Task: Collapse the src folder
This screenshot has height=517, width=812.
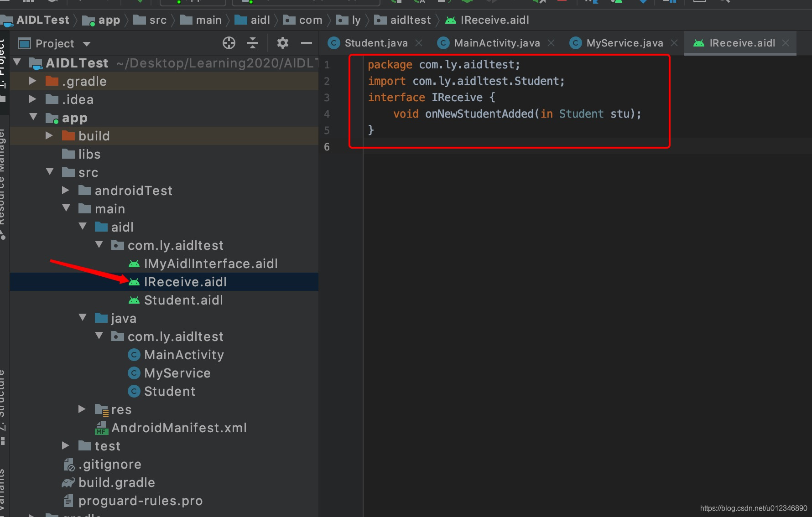Action: coord(50,172)
